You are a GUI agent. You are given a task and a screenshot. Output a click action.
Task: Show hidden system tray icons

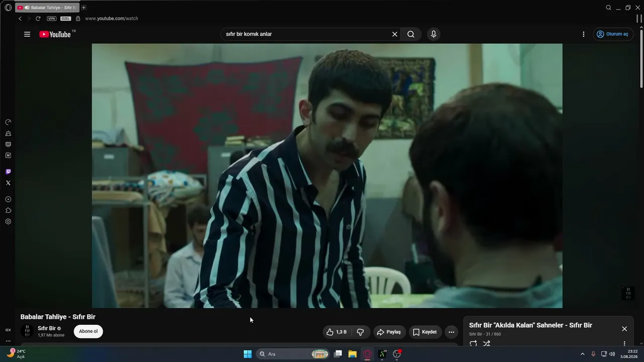click(583, 354)
